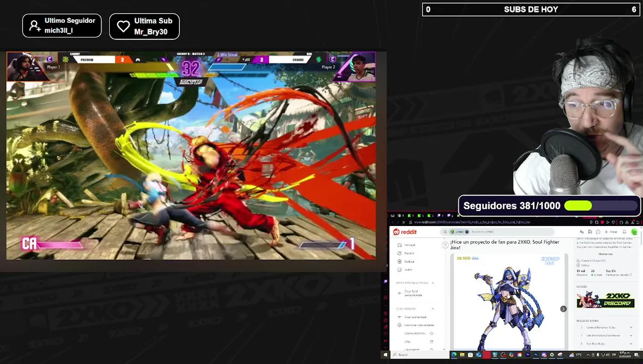The width and height of the screenshot is (643, 364).
Task: Open Premiere Pro from the taskbar
Action: [x=527, y=355]
